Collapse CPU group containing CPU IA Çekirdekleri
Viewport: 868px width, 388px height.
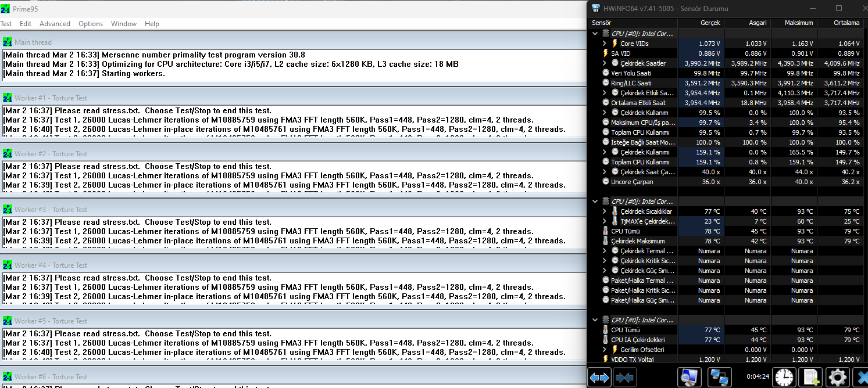pyautogui.click(x=594, y=320)
